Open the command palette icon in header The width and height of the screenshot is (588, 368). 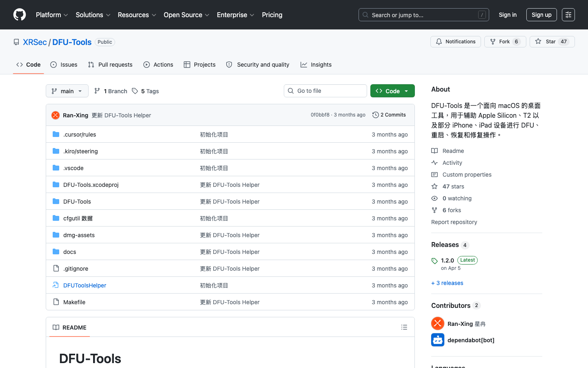pos(568,15)
